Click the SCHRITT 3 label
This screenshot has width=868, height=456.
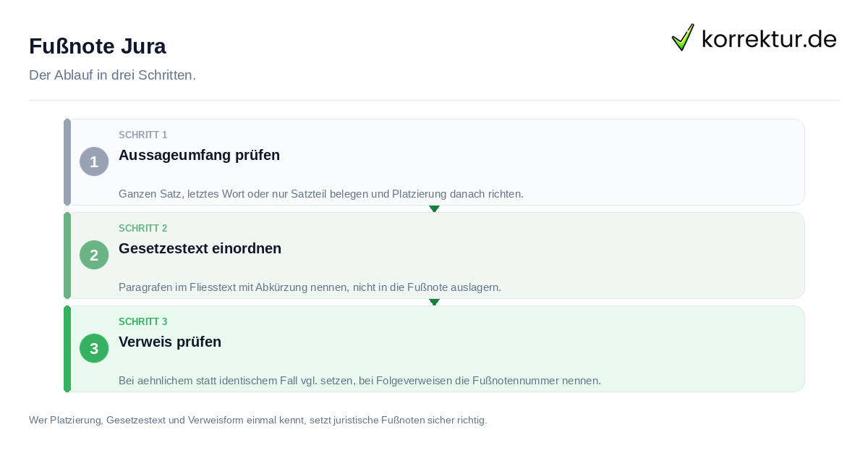(x=143, y=322)
